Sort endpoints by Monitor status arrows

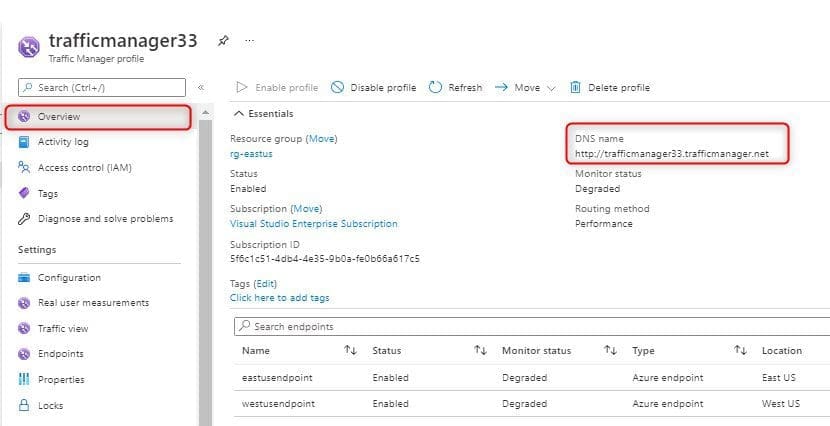click(610, 350)
